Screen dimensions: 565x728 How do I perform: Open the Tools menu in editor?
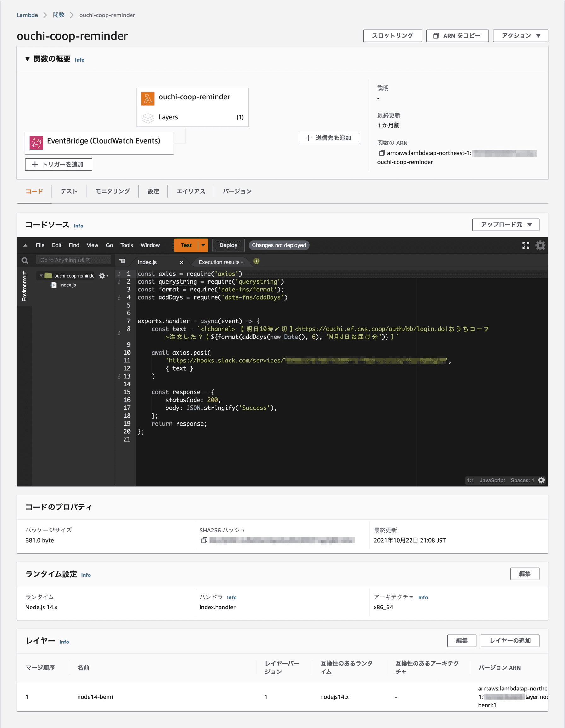click(127, 245)
